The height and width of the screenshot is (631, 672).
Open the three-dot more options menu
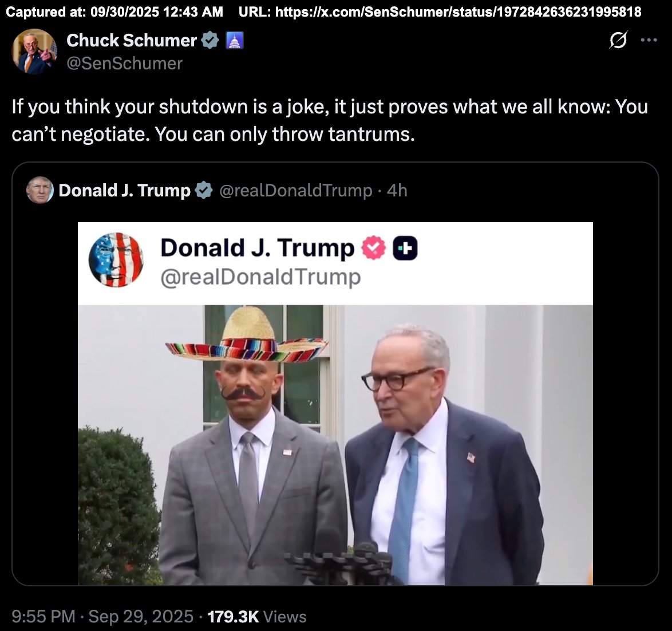pos(649,40)
